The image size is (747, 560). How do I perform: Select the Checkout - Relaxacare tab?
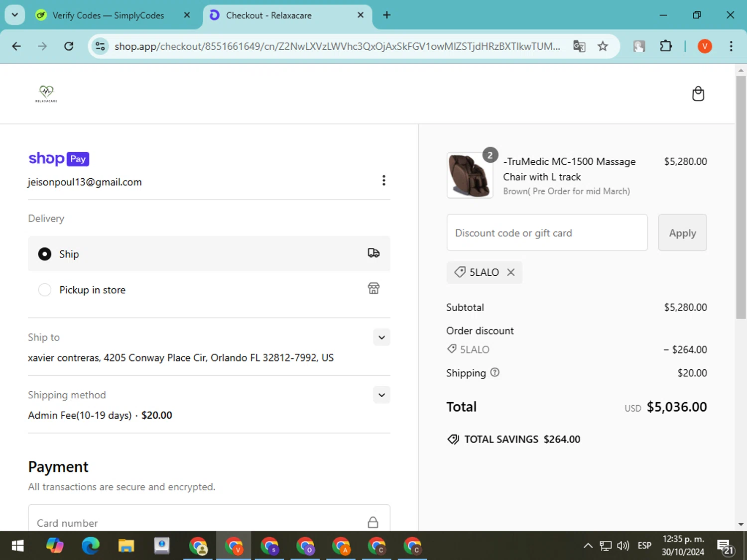(x=287, y=15)
